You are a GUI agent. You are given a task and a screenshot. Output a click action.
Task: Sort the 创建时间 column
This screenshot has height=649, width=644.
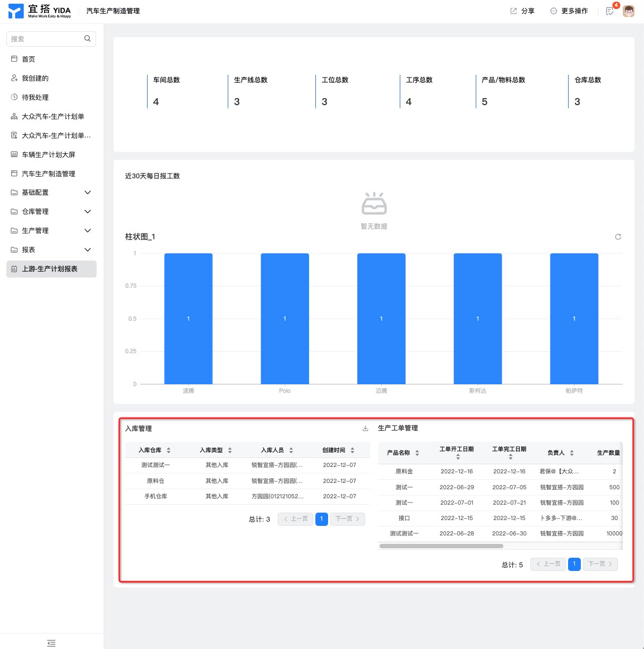352,450
